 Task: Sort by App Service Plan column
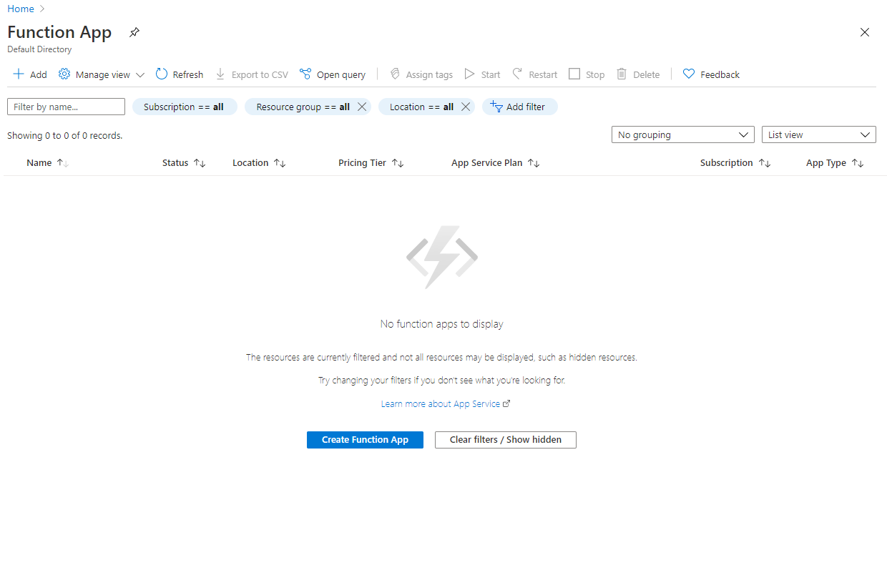tap(495, 163)
